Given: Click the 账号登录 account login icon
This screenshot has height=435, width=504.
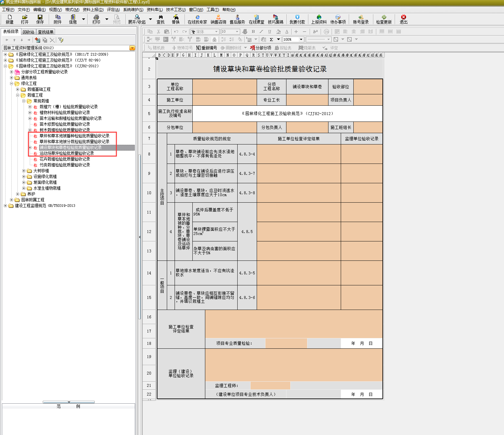Looking at the screenshot, I should (361, 19).
